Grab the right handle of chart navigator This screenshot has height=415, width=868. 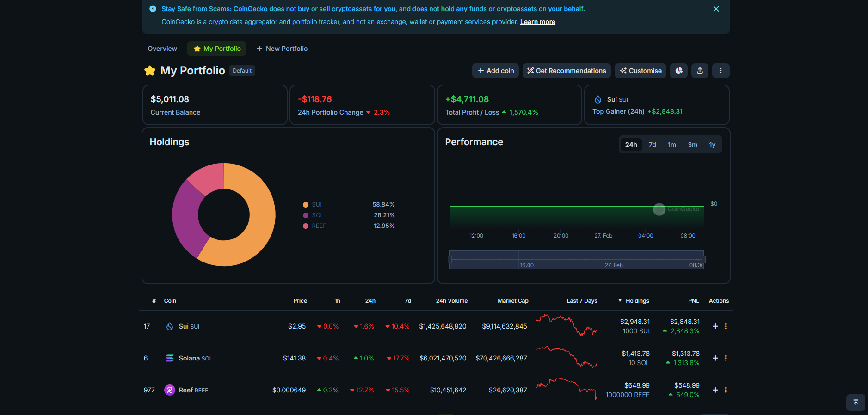tap(703, 260)
